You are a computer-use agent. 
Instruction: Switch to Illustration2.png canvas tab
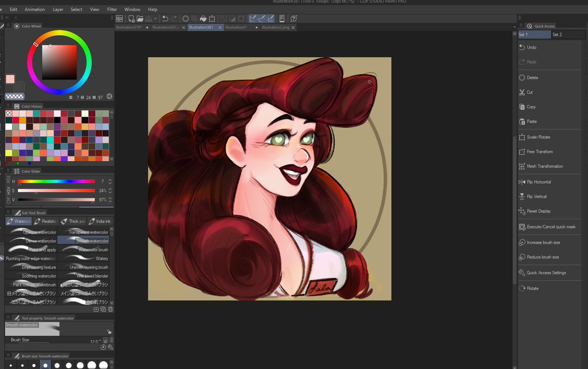point(276,27)
